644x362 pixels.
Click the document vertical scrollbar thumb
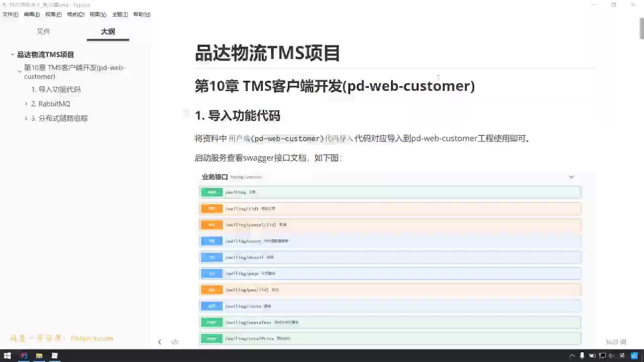point(642,28)
